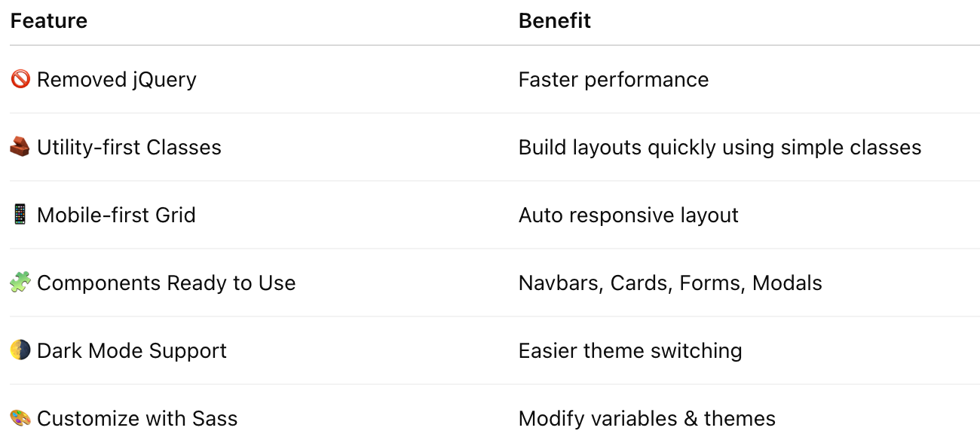Click the half-moon emoji near Dark Mode Support
This screenshot has height=443, width=980.
tap(20, 350)
